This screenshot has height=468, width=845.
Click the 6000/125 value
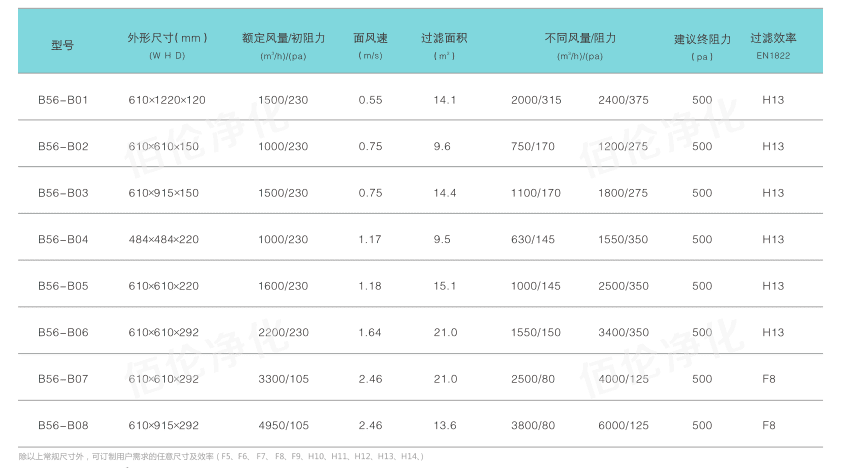click(623, 425)
